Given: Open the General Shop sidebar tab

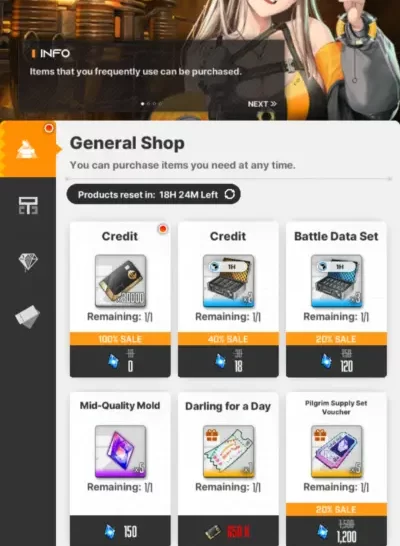Looking at the screenshot, I should point(28,149).
